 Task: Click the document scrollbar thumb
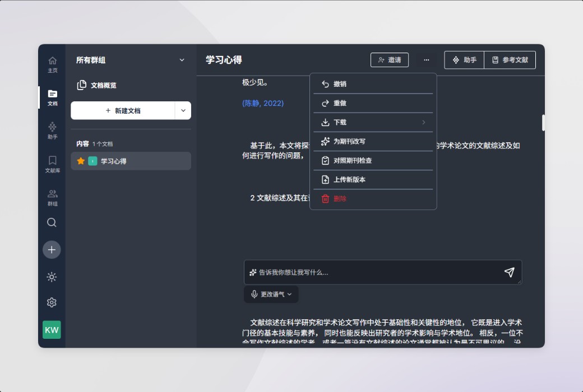pos(543,123)
